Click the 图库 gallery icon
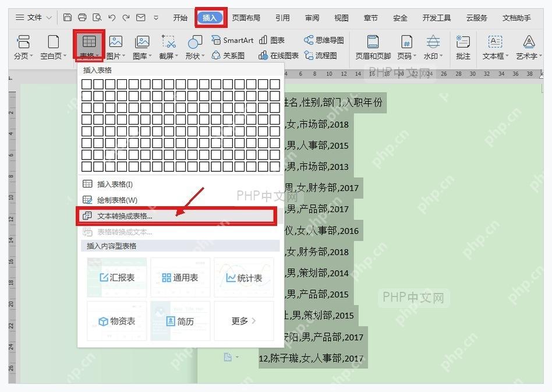552x392 pixels. (x=142, y=41)
